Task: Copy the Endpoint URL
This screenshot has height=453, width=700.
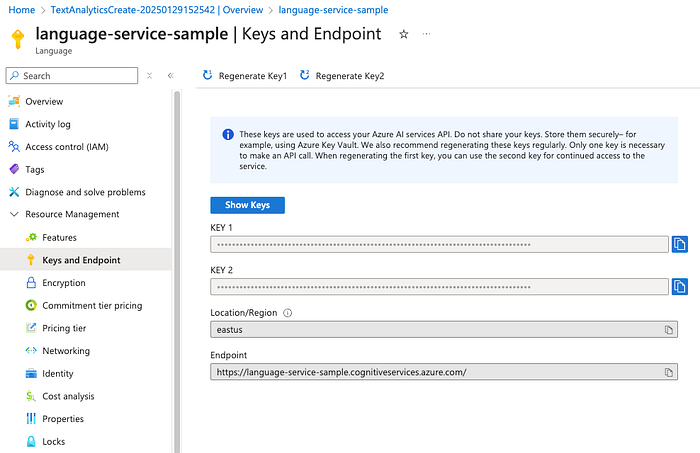Action: click(668, 372)
